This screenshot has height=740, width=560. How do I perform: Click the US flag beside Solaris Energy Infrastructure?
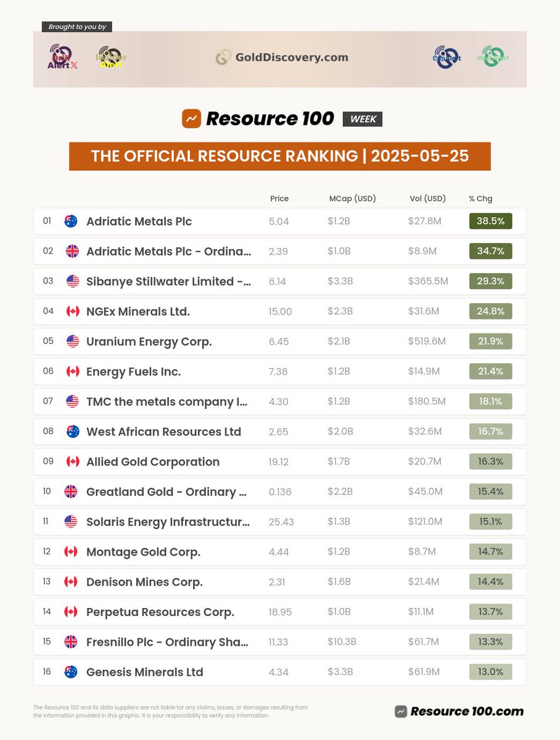[71, 522]
